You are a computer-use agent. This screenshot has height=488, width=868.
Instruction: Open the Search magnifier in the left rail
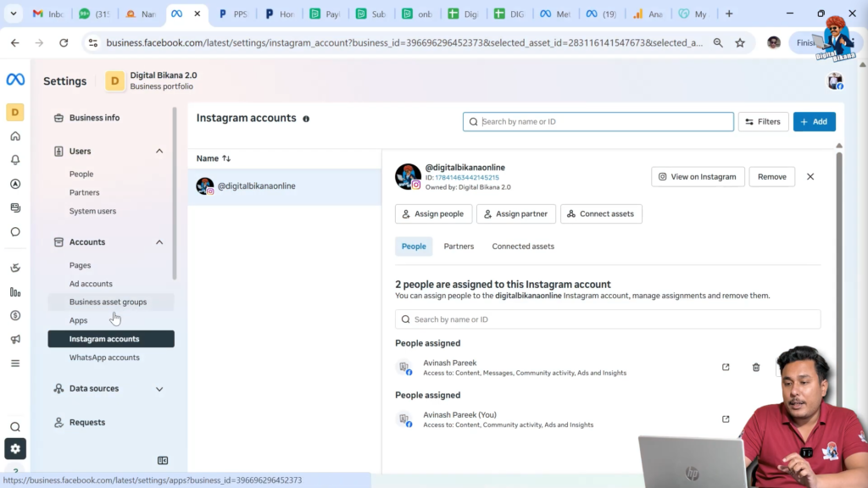click(x=15, y=426)
